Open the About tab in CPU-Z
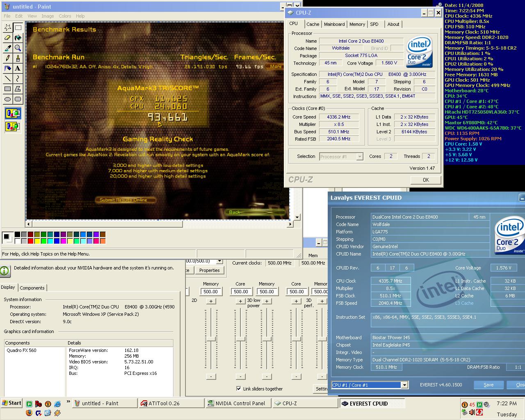This screenshot has height=420, width=525. click(x=393, y=24)
